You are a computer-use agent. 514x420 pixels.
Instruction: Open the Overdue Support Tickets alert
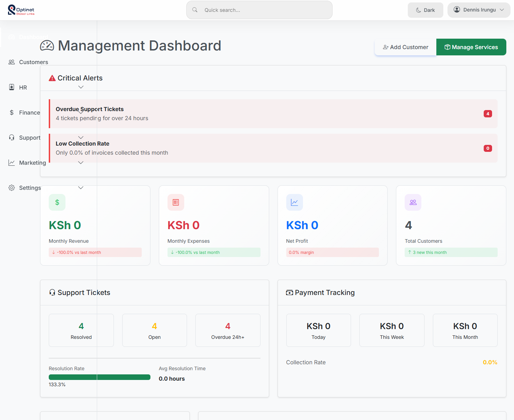(x=273, y=114)
